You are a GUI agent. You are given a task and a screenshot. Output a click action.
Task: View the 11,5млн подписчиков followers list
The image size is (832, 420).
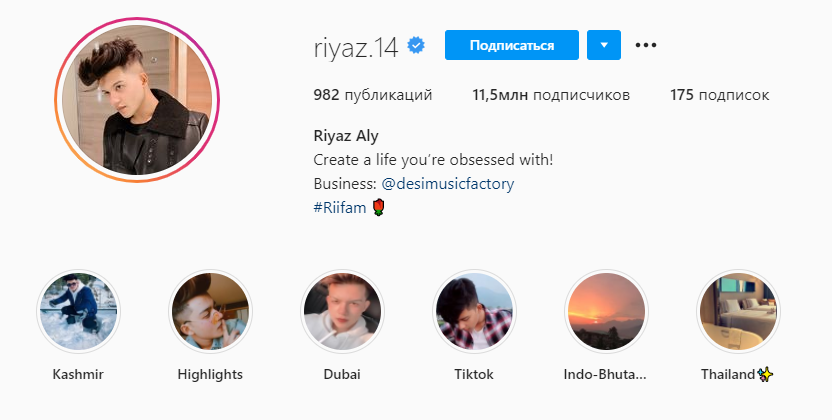(551, 95)
